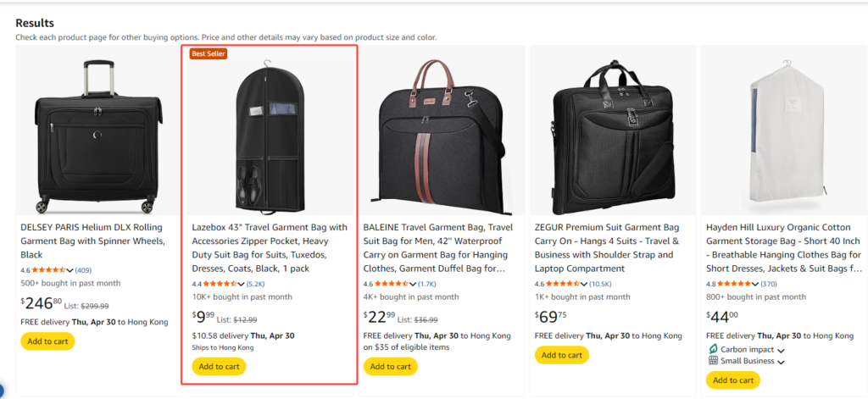Image resolution: width=868 pixels, height=399 pixels.
Task: Expand the Small Business details chevron
Action: tap(780, 363)
